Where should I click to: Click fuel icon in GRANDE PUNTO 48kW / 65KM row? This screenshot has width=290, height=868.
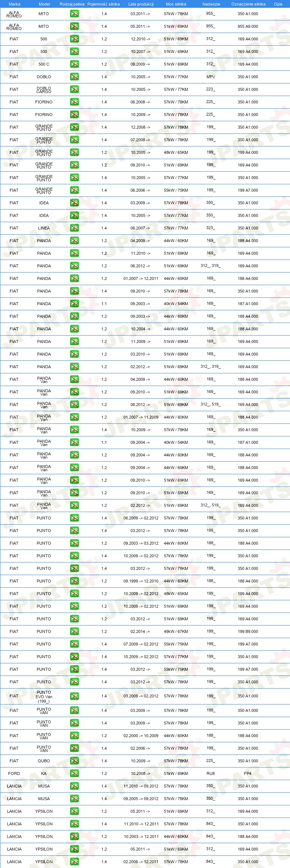tap(74, 152)
